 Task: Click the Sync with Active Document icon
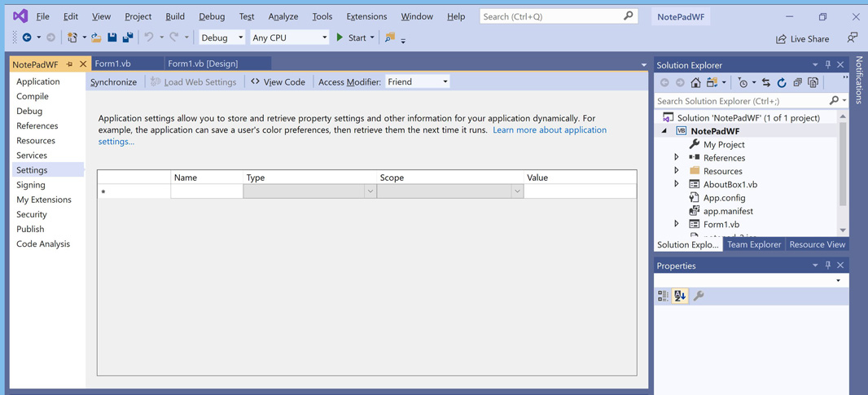[x=765, y=82]
